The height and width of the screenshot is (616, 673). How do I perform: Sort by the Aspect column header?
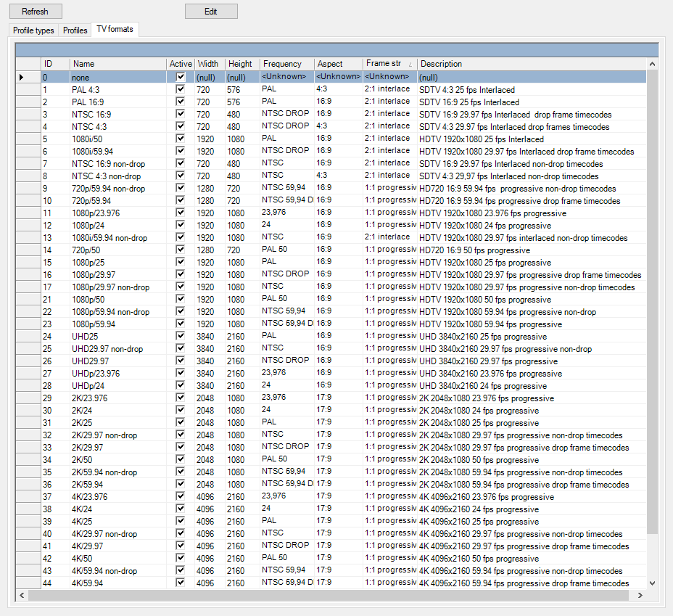339,64
